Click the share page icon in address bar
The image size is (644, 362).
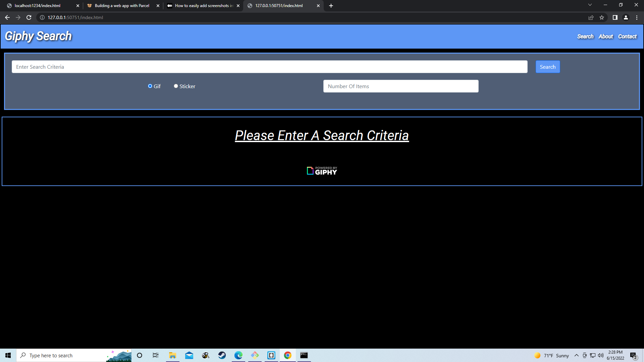coord(591,17)
